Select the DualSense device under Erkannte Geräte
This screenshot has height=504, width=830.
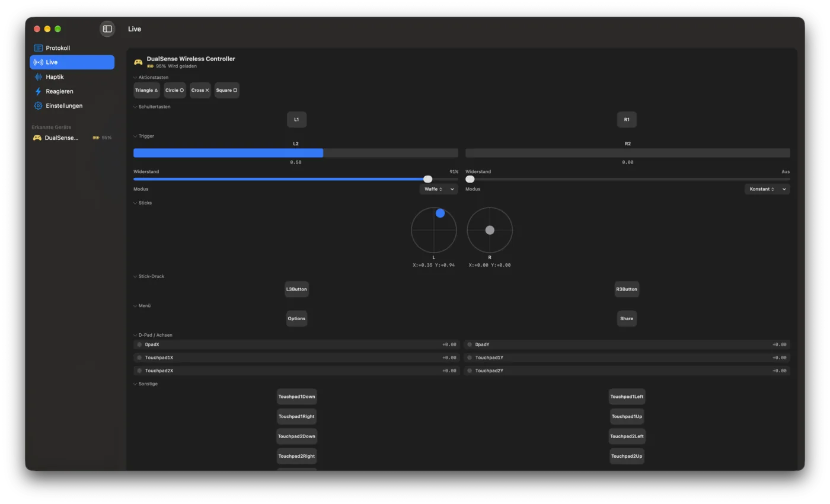point(72,138)
